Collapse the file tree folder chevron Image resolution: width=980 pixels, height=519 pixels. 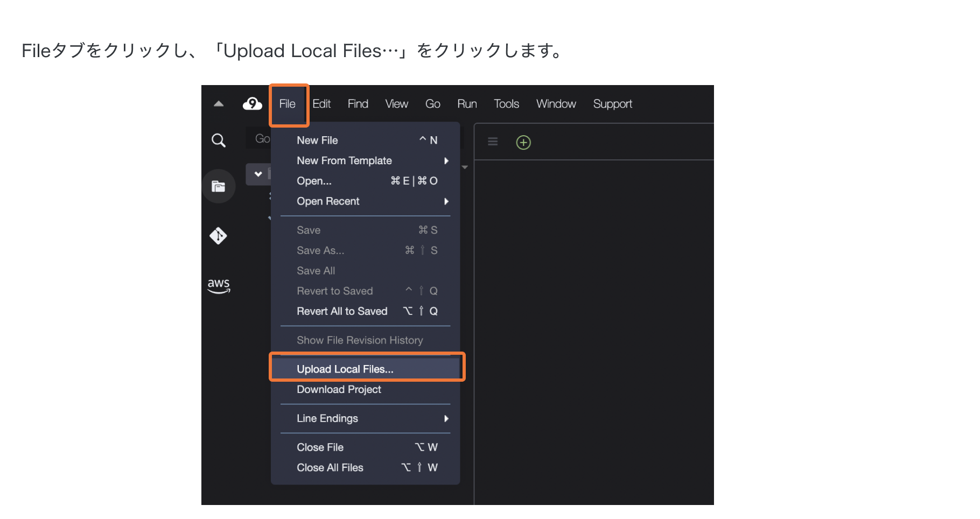[258, 174]
